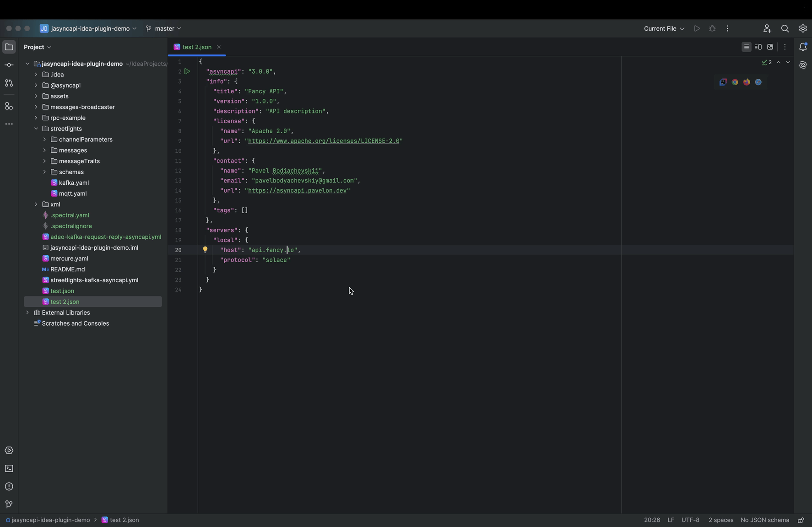Jump to previous highlighted problem arrow
812x527 pixels.
779,62
